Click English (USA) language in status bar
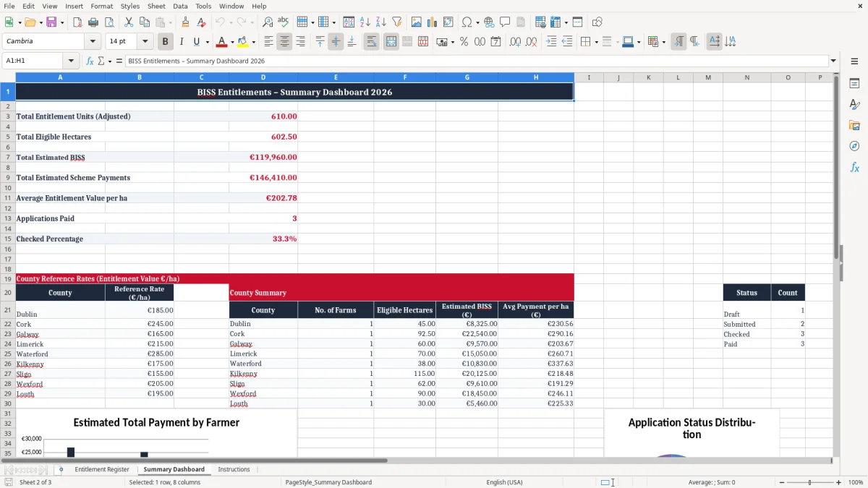This screenshot has width=868, height=488. pos(504,482)
